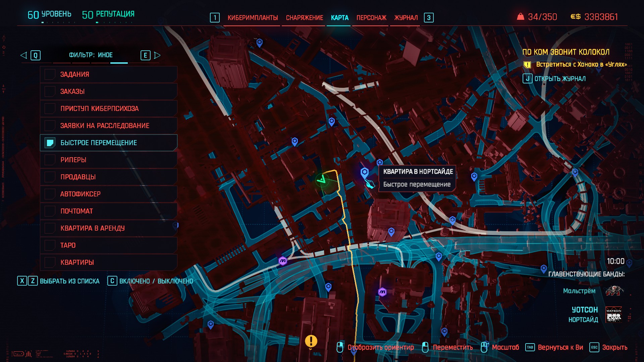Switch to the Журнал tab
Viewport: 644px width, 362px height.
406,18
